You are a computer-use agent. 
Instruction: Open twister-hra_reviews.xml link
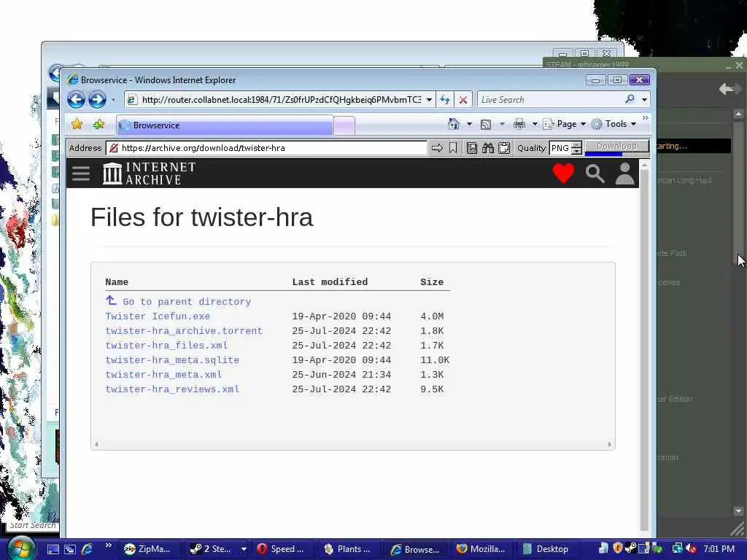click(172, 389)
